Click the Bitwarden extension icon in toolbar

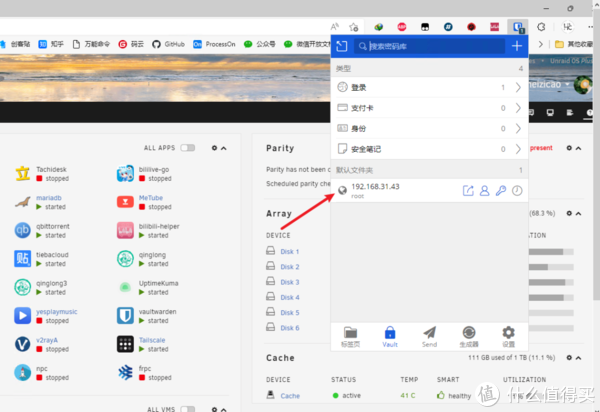pyautogui.click(x=518, y=27)
